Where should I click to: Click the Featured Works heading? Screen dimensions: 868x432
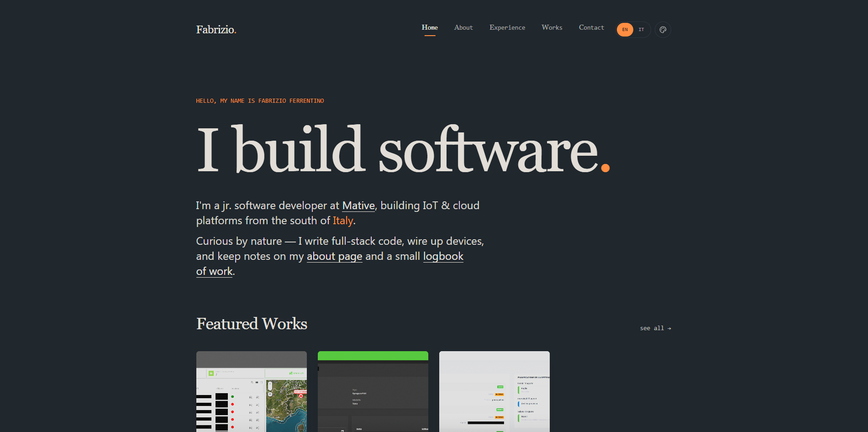pyautogui.click(x=252, y=324)
